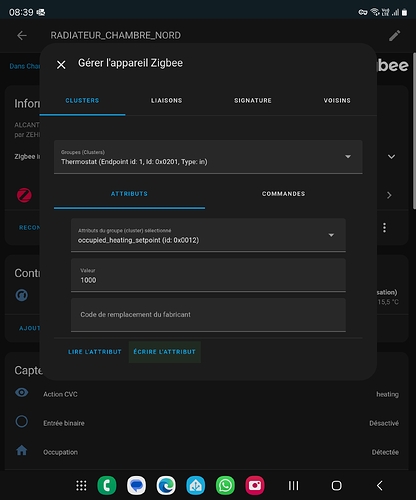Focus the Code de remplacement du fabricant field
The height and width of the screenshot is (500, 416).
[208, 315]
